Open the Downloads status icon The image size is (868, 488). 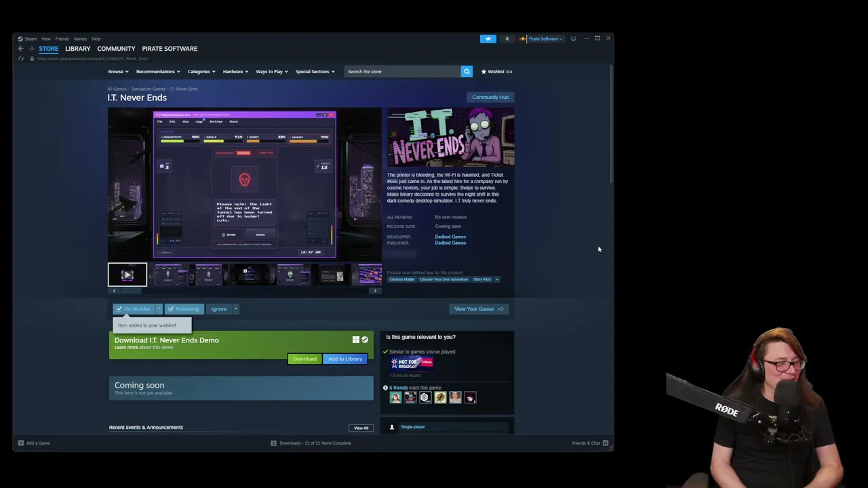pos(273,443)
